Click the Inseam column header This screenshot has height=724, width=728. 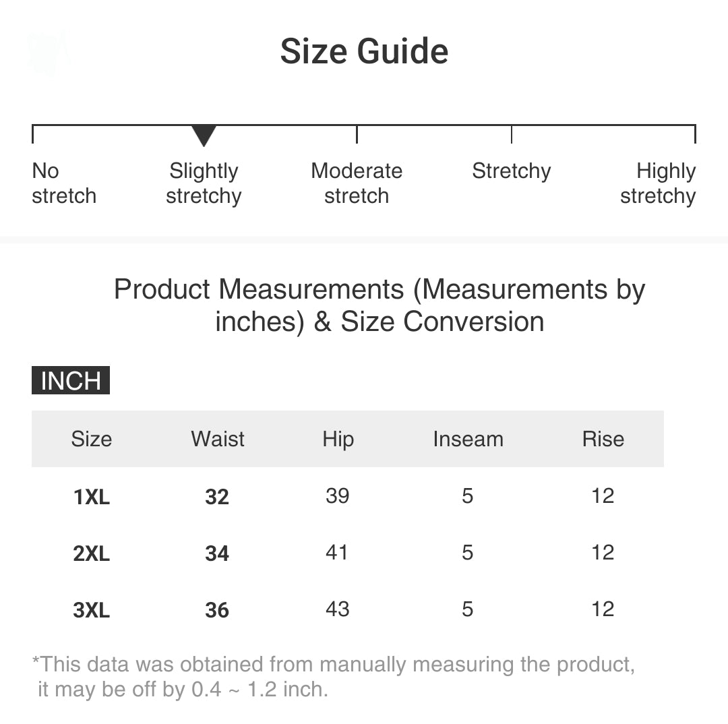point(468,439)
